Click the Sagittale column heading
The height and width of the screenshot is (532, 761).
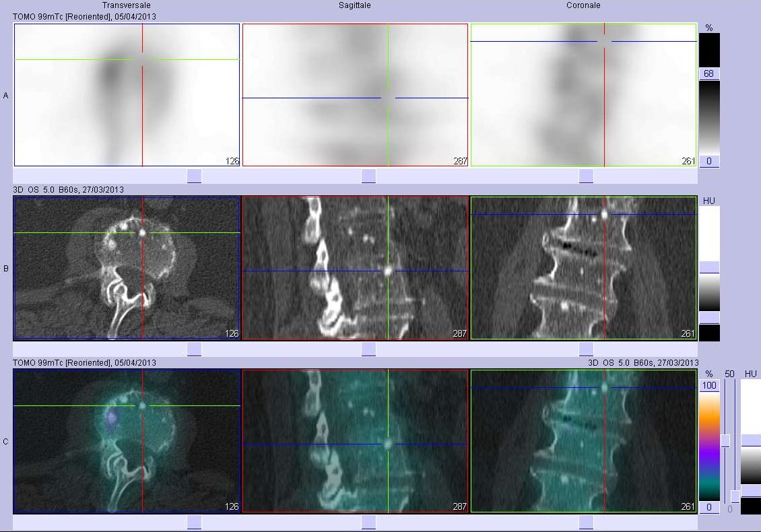pos(355,5)
